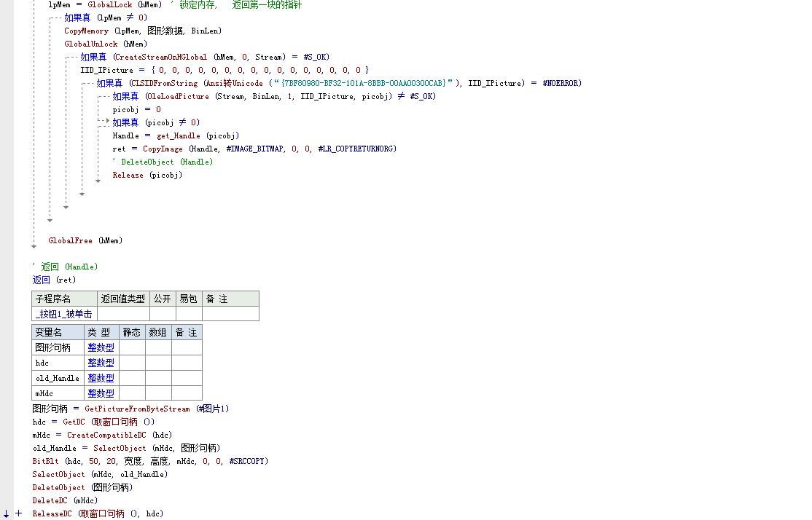Select 如果真 before CLSIDFromString
812x520 pixels.
(x=109, y=83)
